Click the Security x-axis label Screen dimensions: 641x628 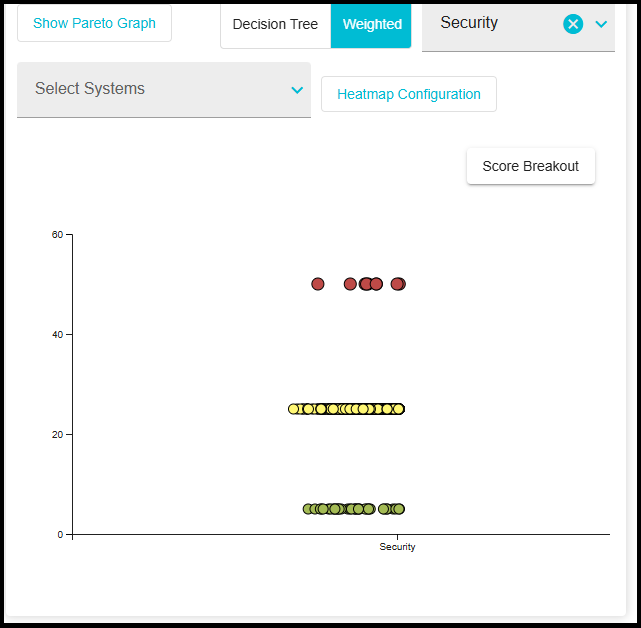pos(397,547)
